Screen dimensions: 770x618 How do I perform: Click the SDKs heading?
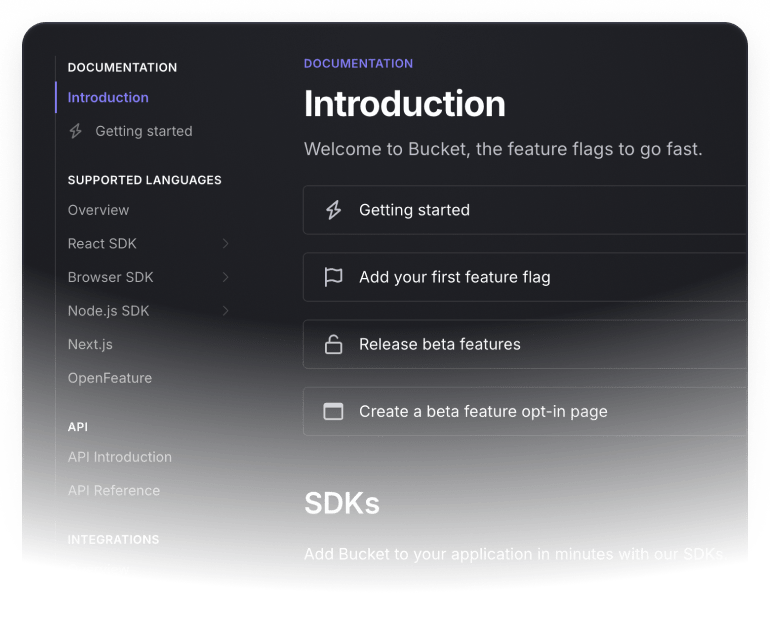coord(342,503)
